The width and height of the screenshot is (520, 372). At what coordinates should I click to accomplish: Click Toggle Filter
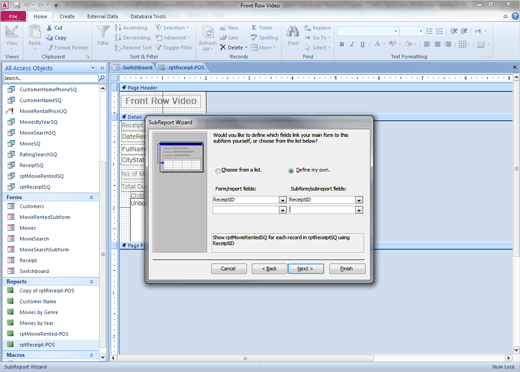(174, 48)
